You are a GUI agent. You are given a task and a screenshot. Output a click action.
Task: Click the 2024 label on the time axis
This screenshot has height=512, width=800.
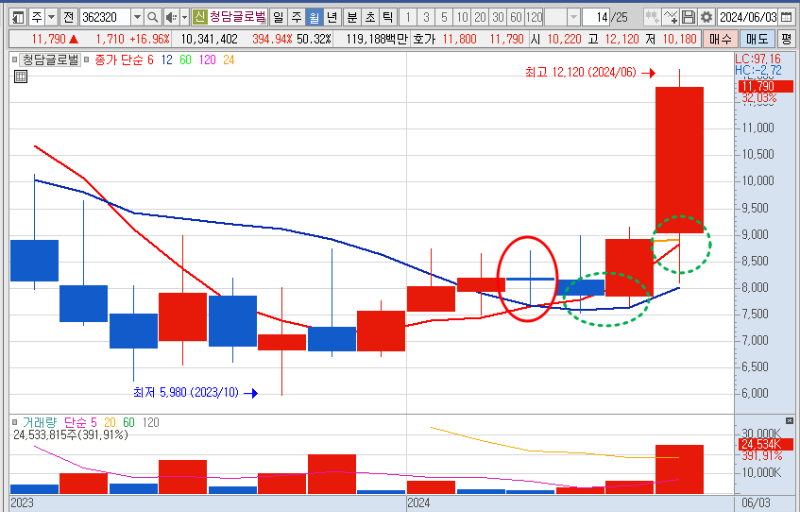click(x=419, y=503)
